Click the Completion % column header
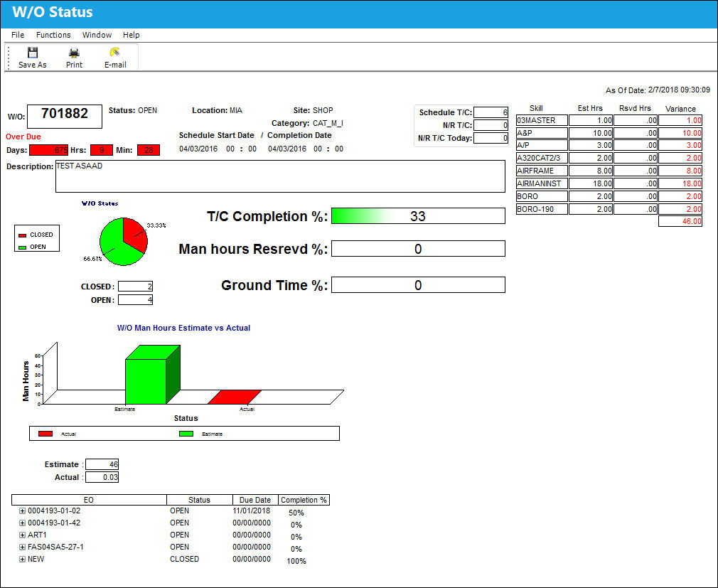This screenshot has width=718, height=588. pos(304,500)
